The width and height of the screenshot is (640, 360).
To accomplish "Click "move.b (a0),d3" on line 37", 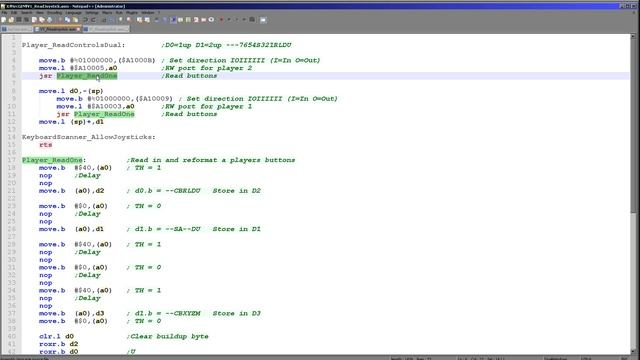I will [71, 313].
